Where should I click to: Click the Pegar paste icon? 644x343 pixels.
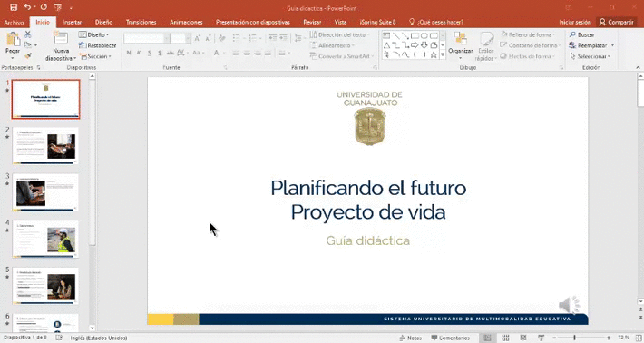tap(13, 40)
